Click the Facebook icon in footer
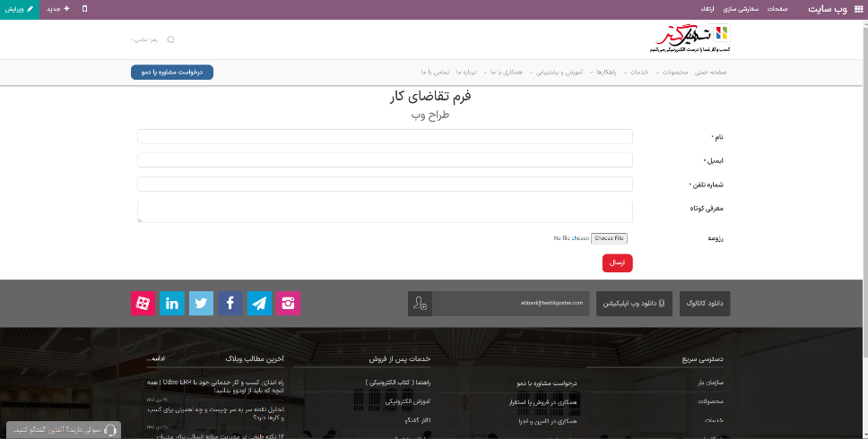 (x=230, y=303)
